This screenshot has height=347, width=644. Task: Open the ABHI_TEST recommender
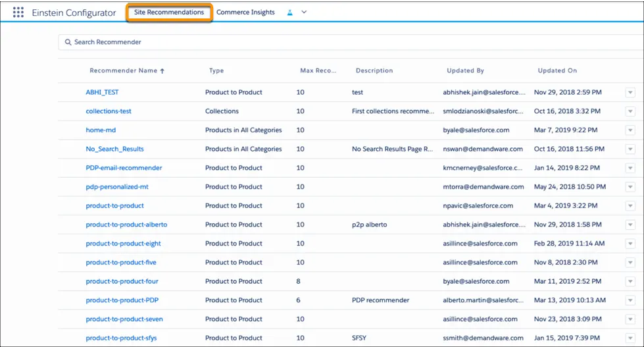[x=102, y=92]
